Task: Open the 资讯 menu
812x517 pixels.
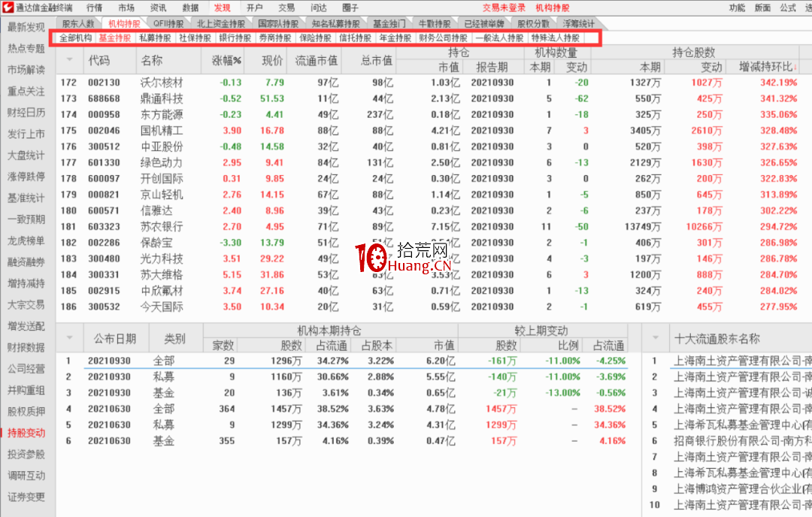Action: [158, 8]
